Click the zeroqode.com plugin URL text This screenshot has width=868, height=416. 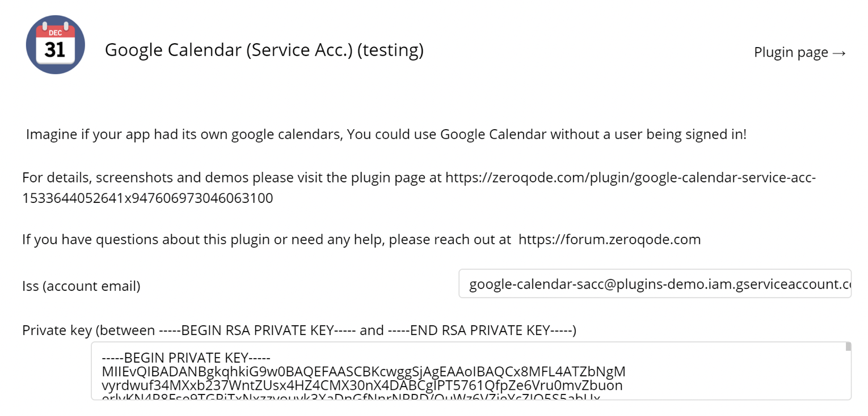630,177
